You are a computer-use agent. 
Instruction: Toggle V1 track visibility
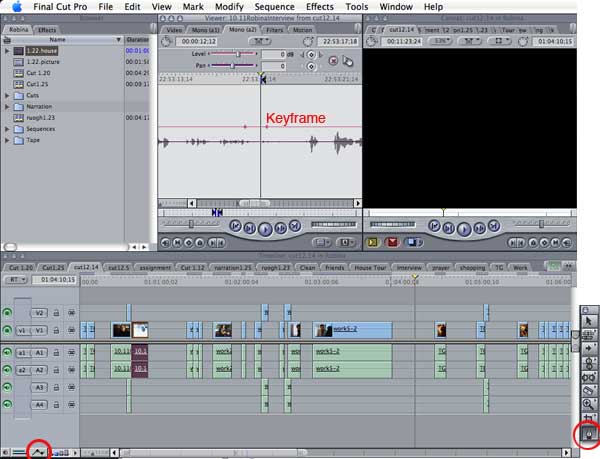7,330
